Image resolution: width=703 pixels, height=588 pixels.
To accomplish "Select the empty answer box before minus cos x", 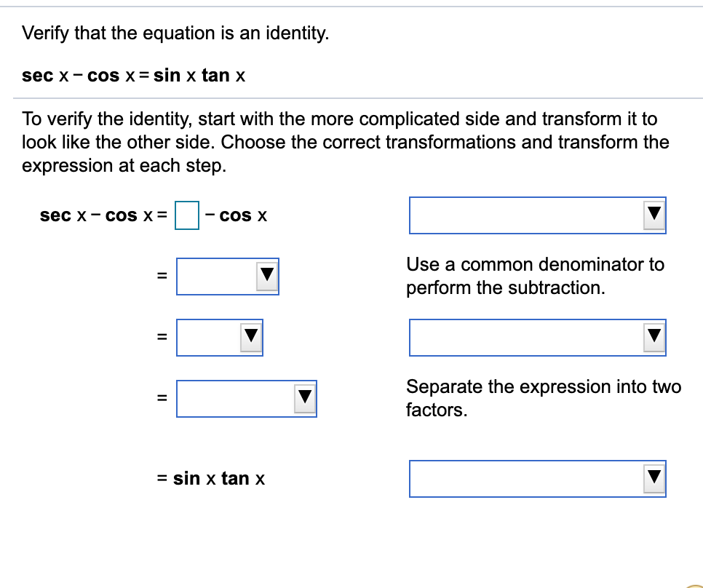I will (x=186, y=215).
